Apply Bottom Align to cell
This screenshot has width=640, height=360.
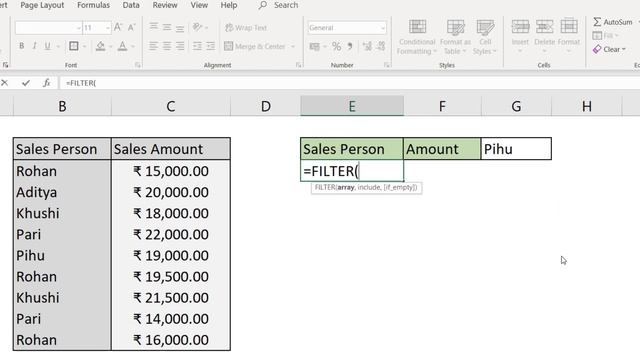180,28
